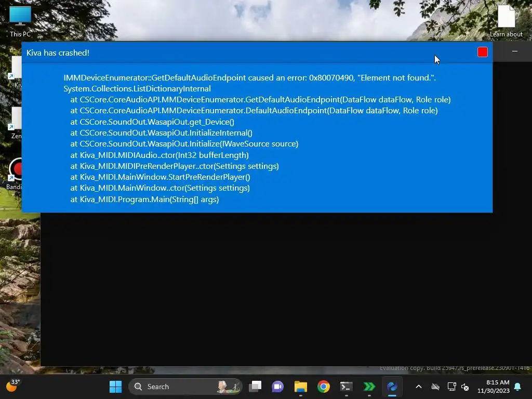The height and width of the screenshot is (399, 532).
Task: Open File Explorer from the taskbar
Action: tap(301, 387)
